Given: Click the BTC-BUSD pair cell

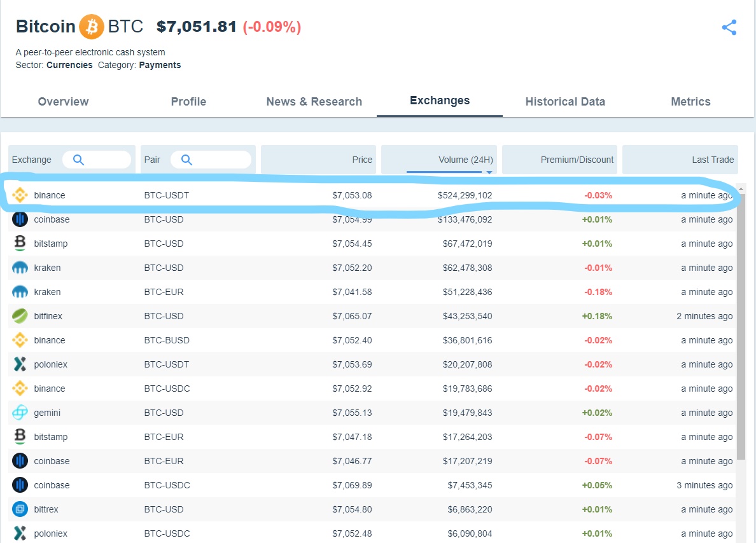Looking at the screenshot, I should pos(167,340).
